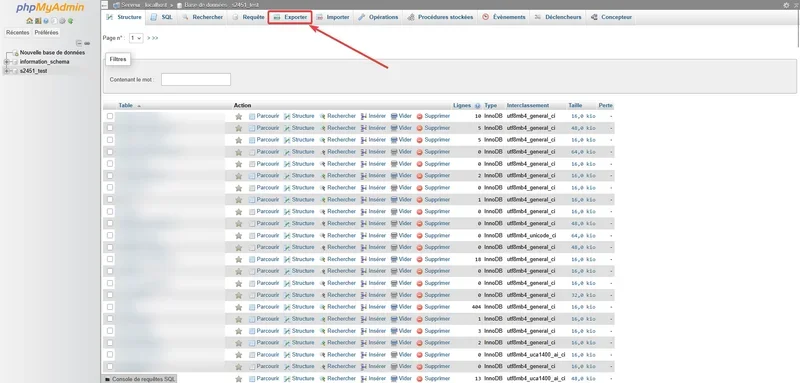Tick checkbox of the table with 404 rows
Viewport: 800px width, 383px height.
[110, 307]
